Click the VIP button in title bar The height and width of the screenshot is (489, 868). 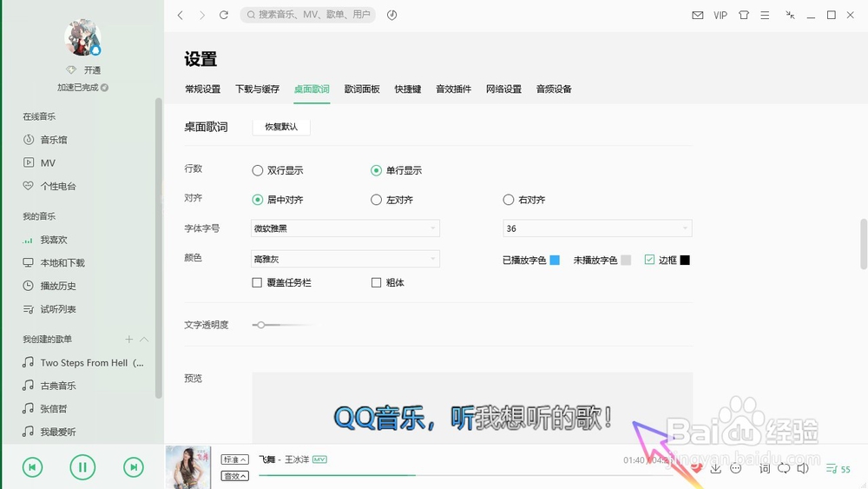pyautogui.click(x=720, y=16)
